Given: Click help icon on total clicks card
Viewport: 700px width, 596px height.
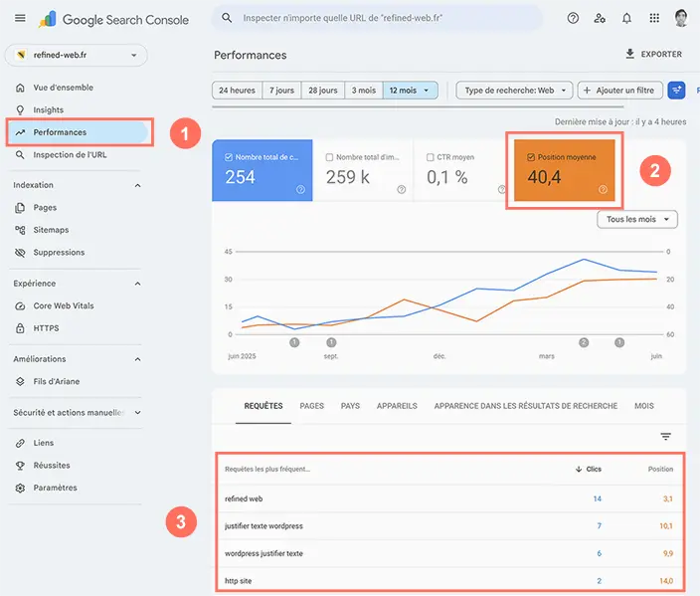Looking at the screenshot, I should [x=301, y=189].
